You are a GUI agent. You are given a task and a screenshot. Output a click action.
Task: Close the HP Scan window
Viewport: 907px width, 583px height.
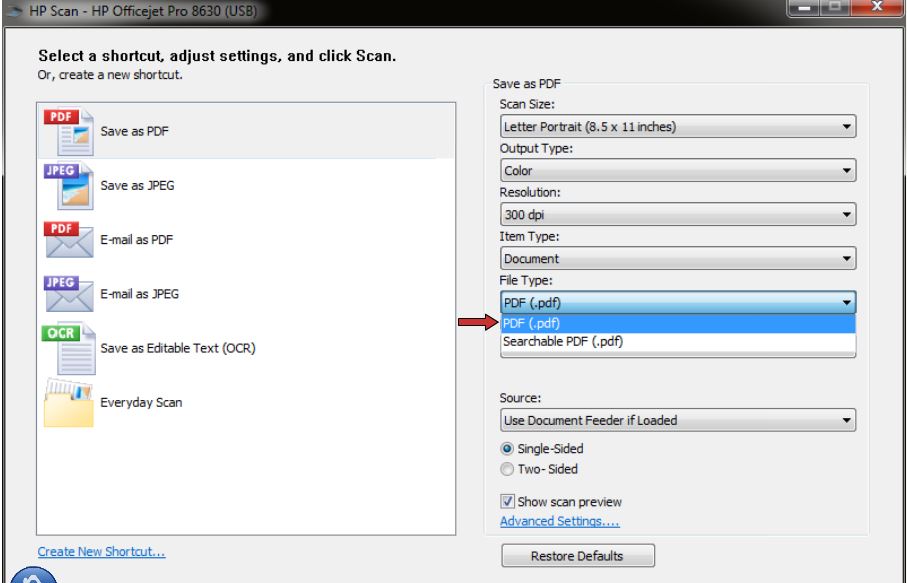coord(876,8)
